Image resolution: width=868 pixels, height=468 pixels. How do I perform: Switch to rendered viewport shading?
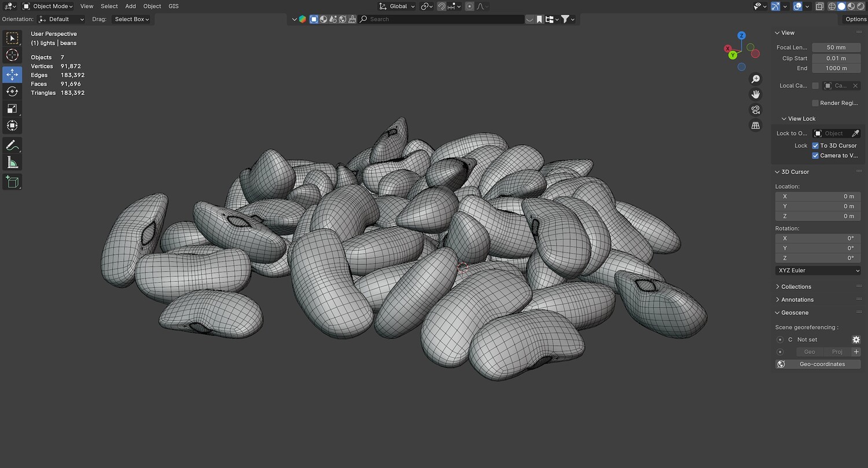(x=860, y=6)
